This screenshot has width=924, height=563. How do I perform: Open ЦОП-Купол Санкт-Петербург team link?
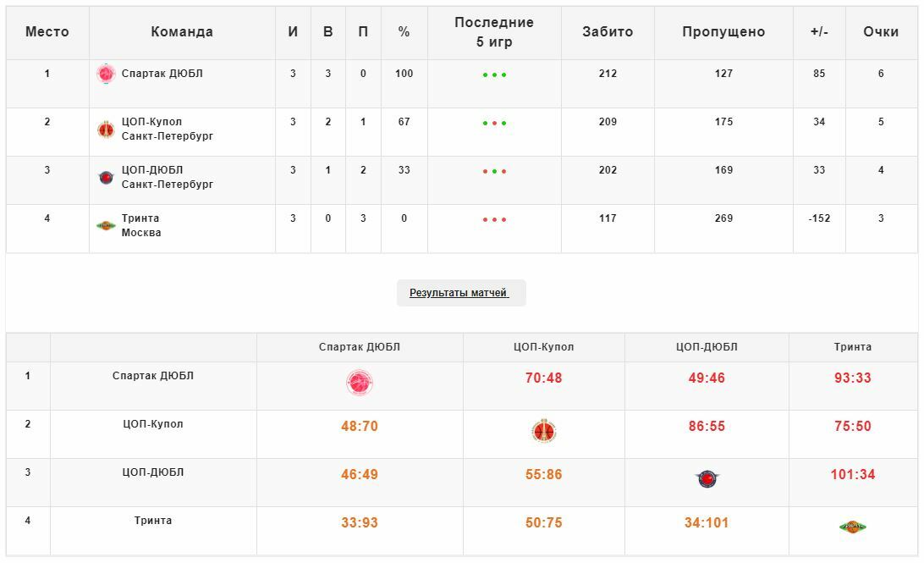click(168, 129)
